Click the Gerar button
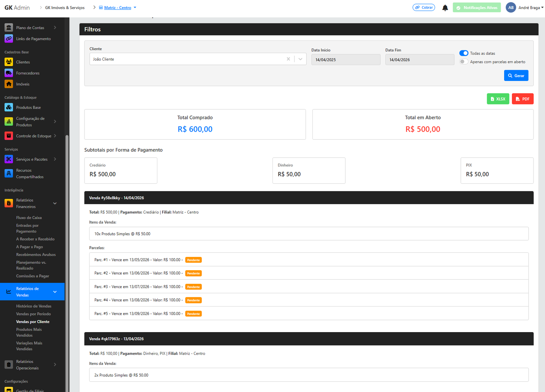Viewport: 545px width, 392px height. 516,76
